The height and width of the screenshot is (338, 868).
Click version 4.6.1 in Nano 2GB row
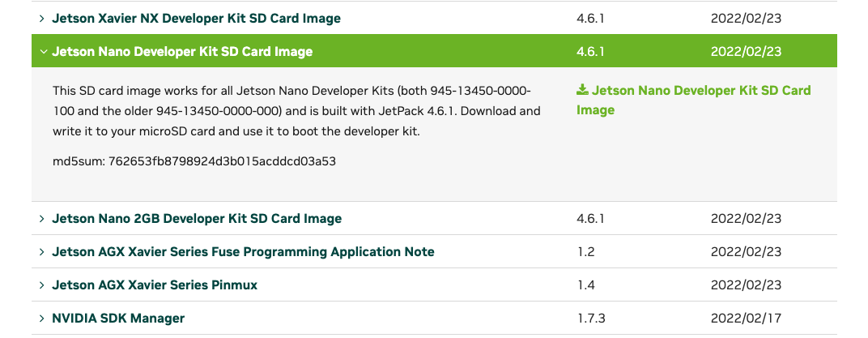pos(590,218)
